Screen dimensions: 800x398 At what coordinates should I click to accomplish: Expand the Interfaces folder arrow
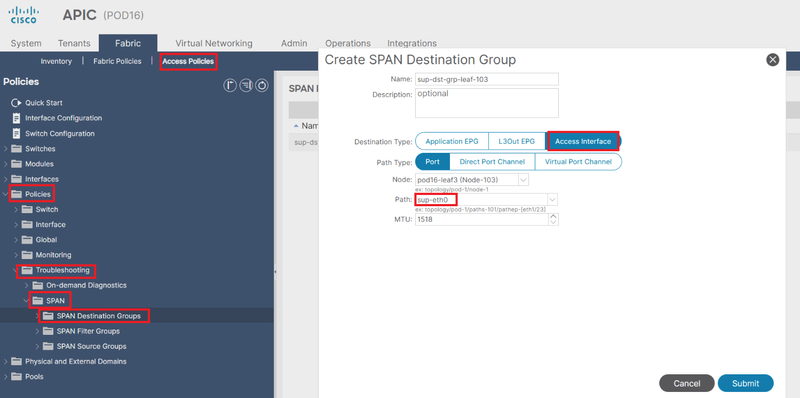6,179
